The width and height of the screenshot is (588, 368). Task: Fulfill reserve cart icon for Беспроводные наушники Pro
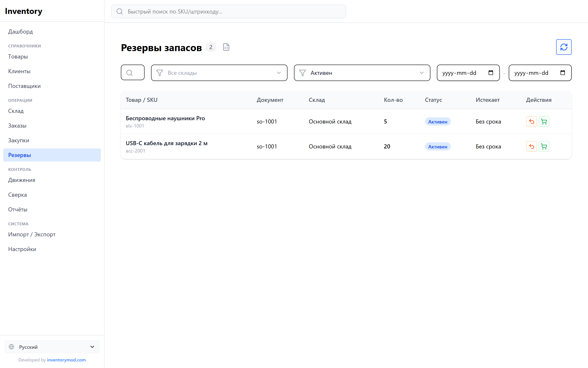(x=544, y=121)
